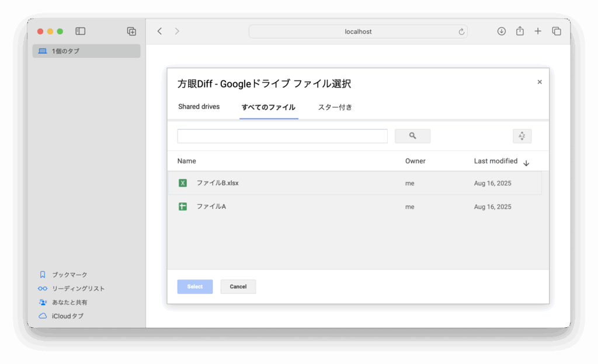Click the localhost address bar
598x364 pixels.
tap(357, 32)
